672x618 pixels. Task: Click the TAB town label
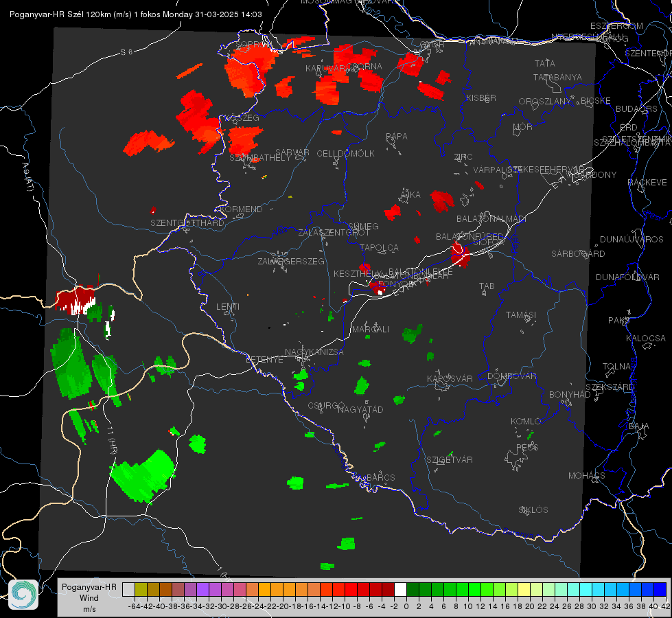[487, 286]
